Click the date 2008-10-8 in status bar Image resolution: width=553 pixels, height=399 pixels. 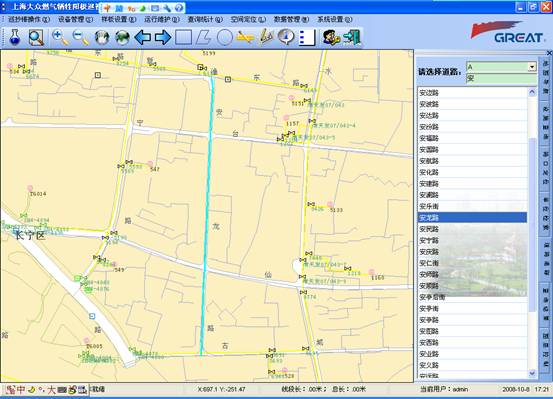pyautogui.click(x=516, y=389)
